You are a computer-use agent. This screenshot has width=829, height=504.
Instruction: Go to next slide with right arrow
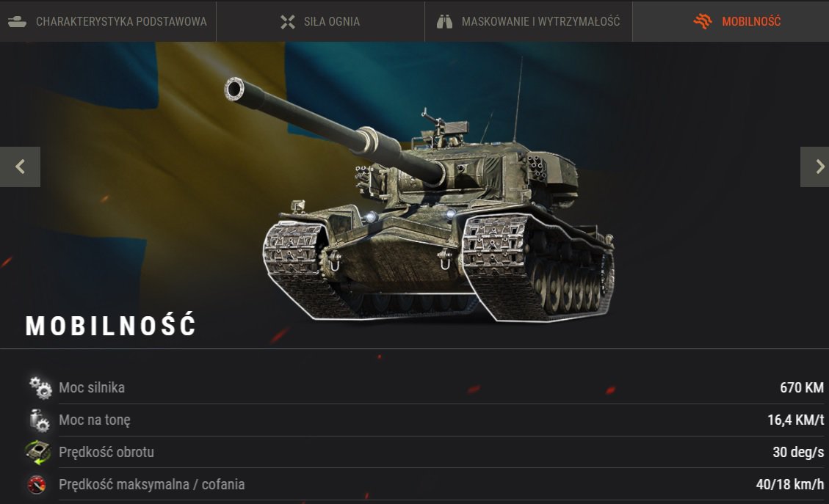(x=815, y=167)
